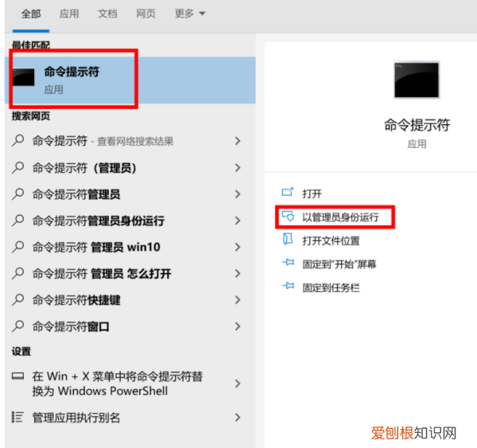Click search icon beside 命令提示符 (管理员)
Viewport: 477px width, 448px height.
pos(18,168)
